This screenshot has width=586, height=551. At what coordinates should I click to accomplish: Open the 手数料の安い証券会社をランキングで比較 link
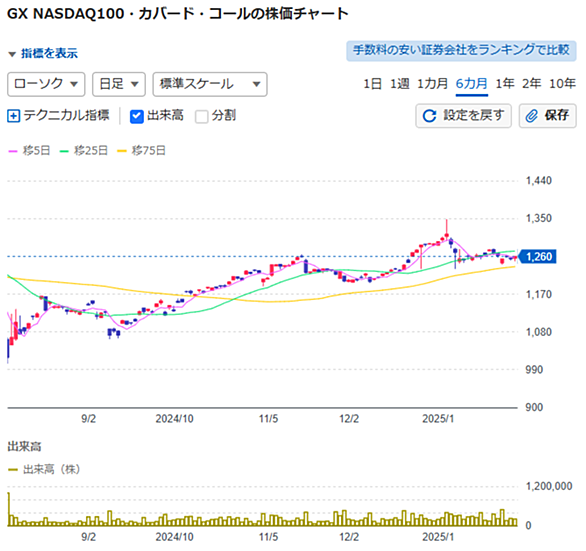pos(461,50)
